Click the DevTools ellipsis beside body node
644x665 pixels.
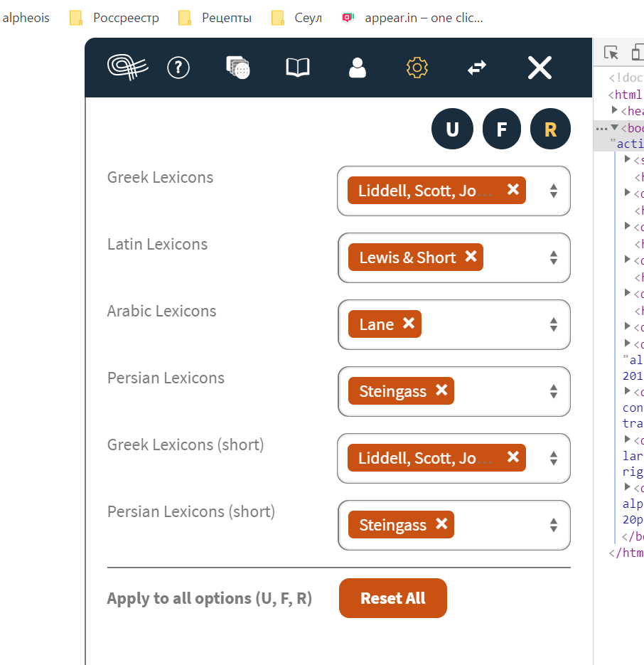(x=601, y=129)
